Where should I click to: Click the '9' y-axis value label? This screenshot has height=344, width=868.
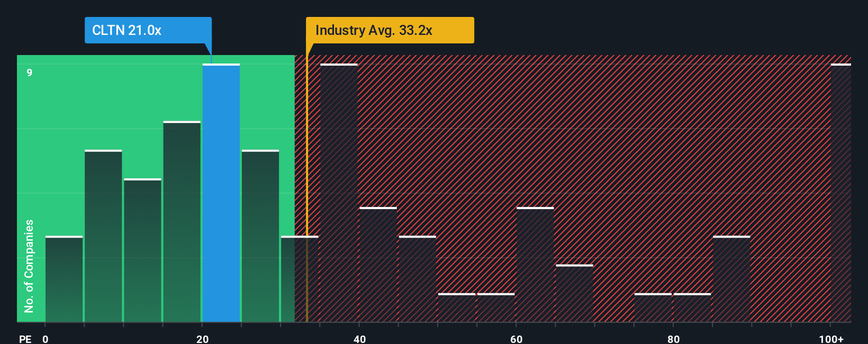click(x=30, y=73)
